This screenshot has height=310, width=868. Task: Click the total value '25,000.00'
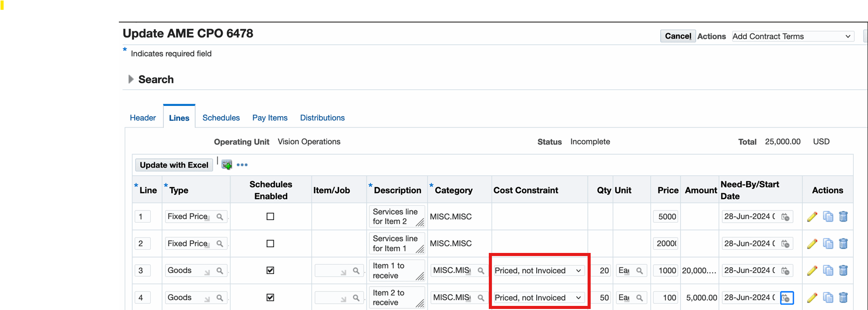pyautogui.click(x=783, y=141)
